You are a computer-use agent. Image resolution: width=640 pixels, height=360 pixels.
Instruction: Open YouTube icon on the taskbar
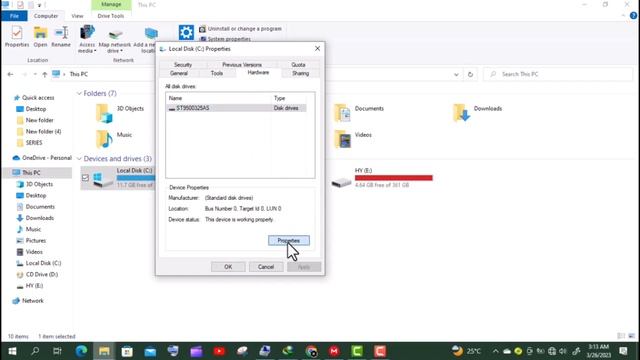tap(219, 351)
